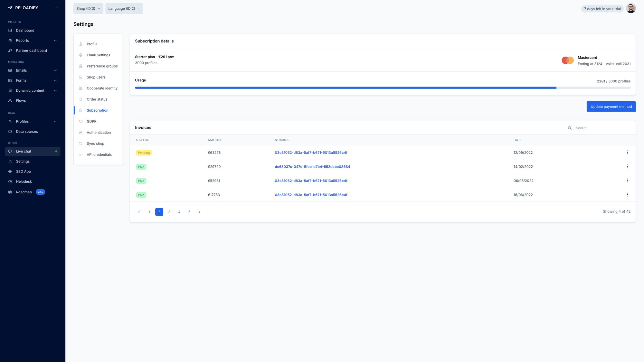Go to page 4 of invoices

click(179, 212)
